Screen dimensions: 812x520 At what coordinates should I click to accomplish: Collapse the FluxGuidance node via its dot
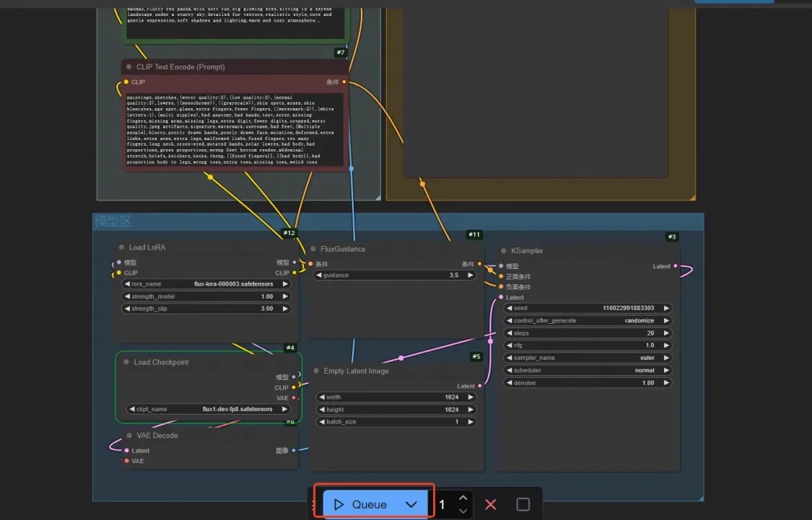point(313,249)
